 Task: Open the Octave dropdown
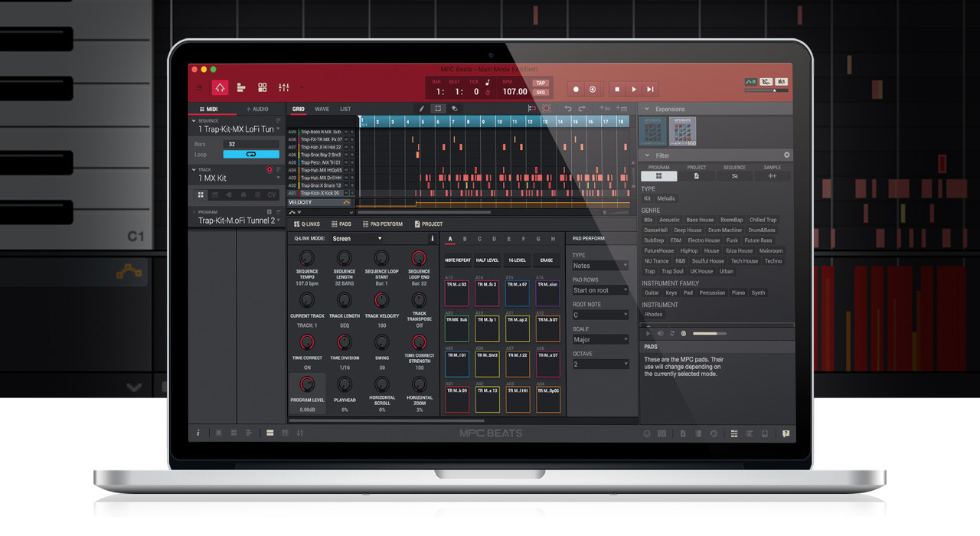[x=600, y=364]
